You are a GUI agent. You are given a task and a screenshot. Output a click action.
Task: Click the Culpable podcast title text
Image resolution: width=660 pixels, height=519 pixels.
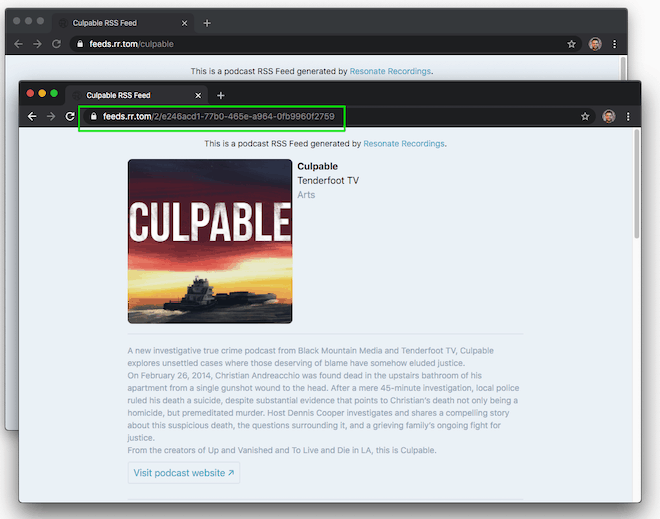[x=317, y=166]
